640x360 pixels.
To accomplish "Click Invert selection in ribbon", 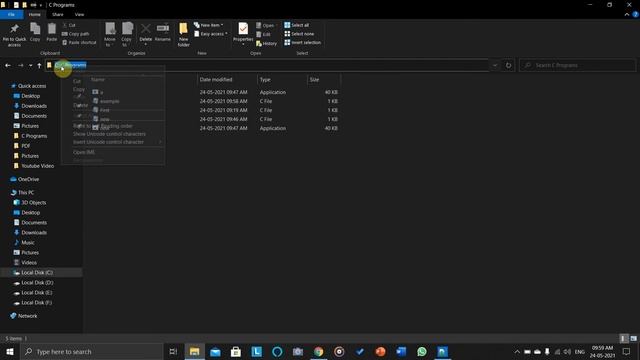I will (302, 42).
